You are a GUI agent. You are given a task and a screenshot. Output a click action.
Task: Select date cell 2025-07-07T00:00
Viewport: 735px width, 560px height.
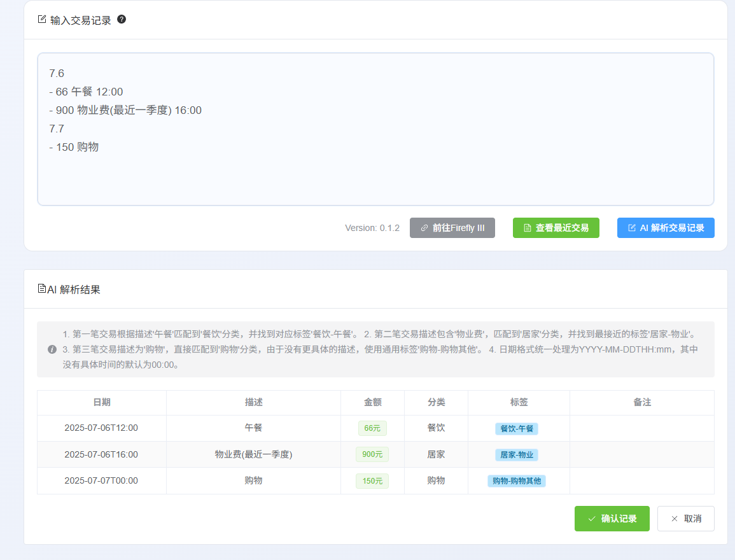pyautogui.click(x=101, y=481)
